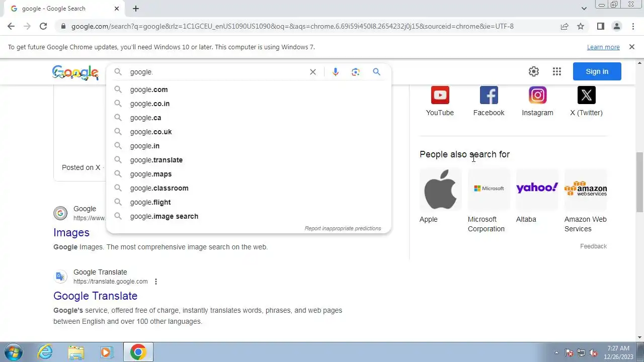Clear the search box with X icon
This screenshot has height=362, width=644.
point(313,72)
